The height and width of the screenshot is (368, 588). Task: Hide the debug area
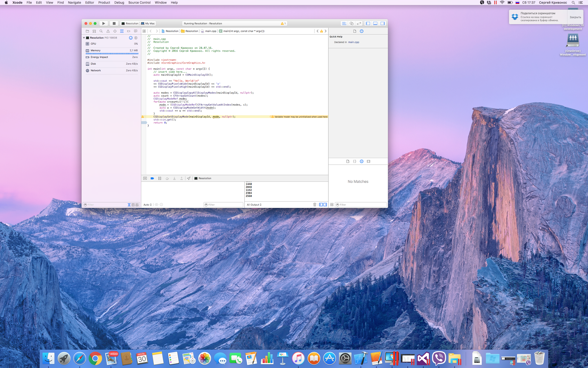pyautogui.click(x=375, y=23)
